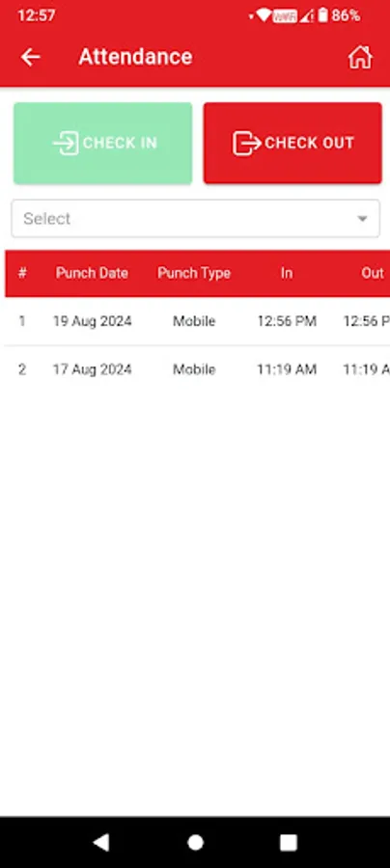The width and height of the screenshot is (390, 868).
Task: Tap the Wi-Fi icon in status bar
Action: click(x=264, y=15)
